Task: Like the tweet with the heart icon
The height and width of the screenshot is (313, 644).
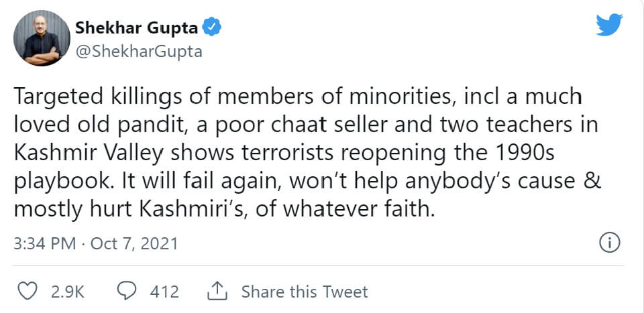Action: click(26, 292)
